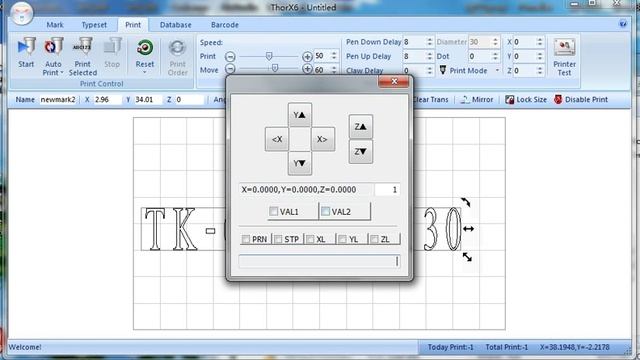Select the Print tab
This screenshot has height=360, width=640.
[x=133, y=25]
